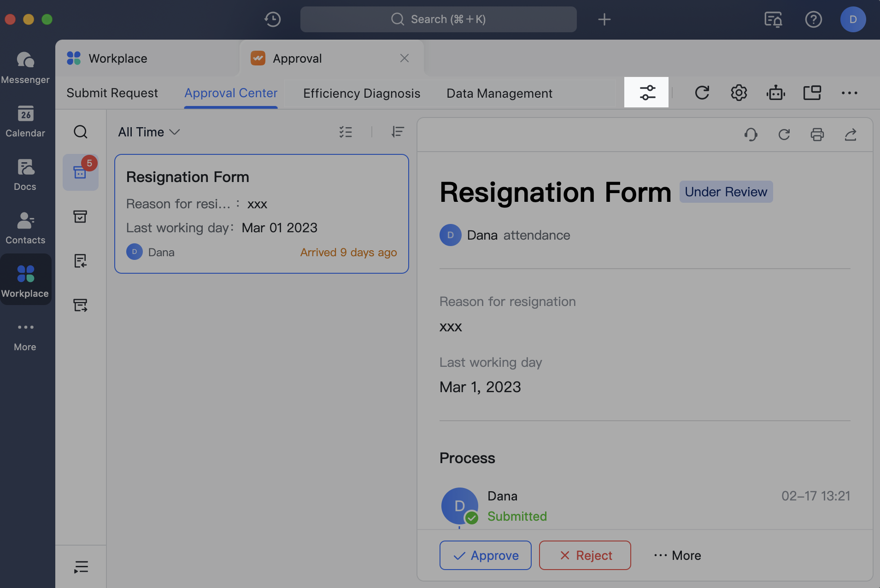
Task: Open approval settings via the gear icon
Action: [x=739, y=93]
